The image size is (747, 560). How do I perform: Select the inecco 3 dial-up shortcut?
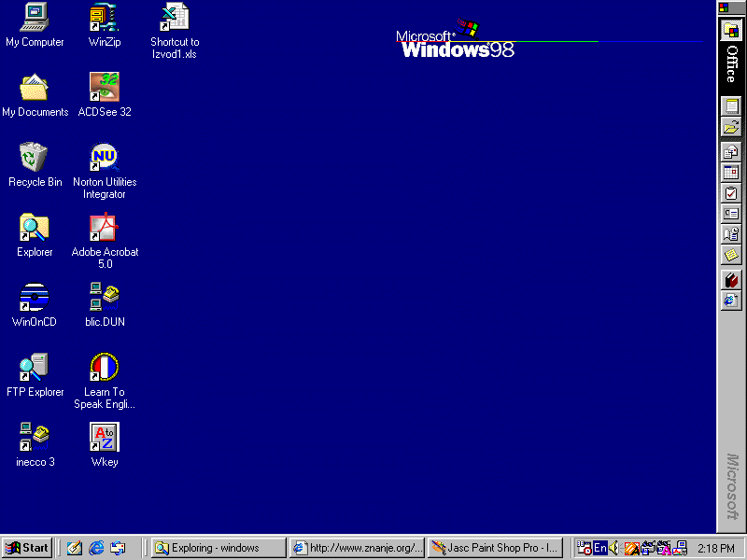coord(35,437)
